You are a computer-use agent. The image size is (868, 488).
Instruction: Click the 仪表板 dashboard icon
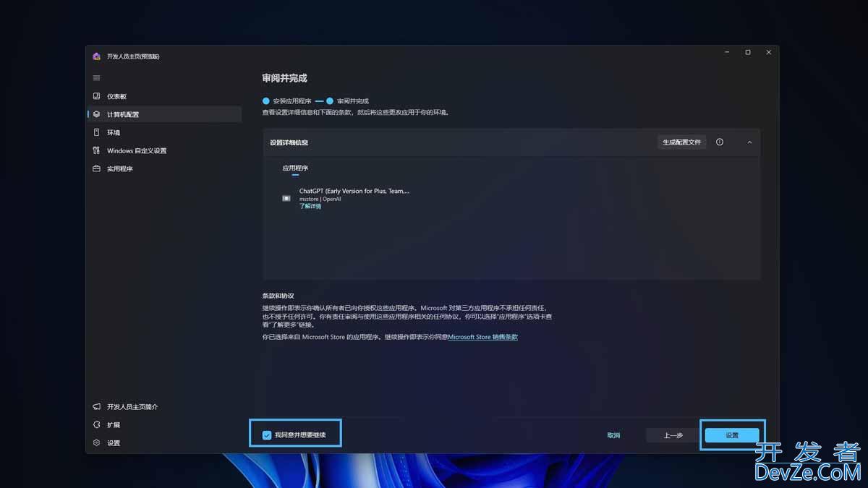[96, 96]
